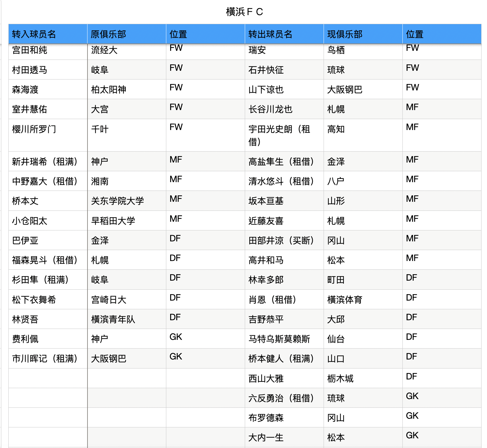This screenshot has width=487, height=448.
Task: Click the 位置 header beside 现俱乐部
Action: pyautogui.click(x=442, y=34)
